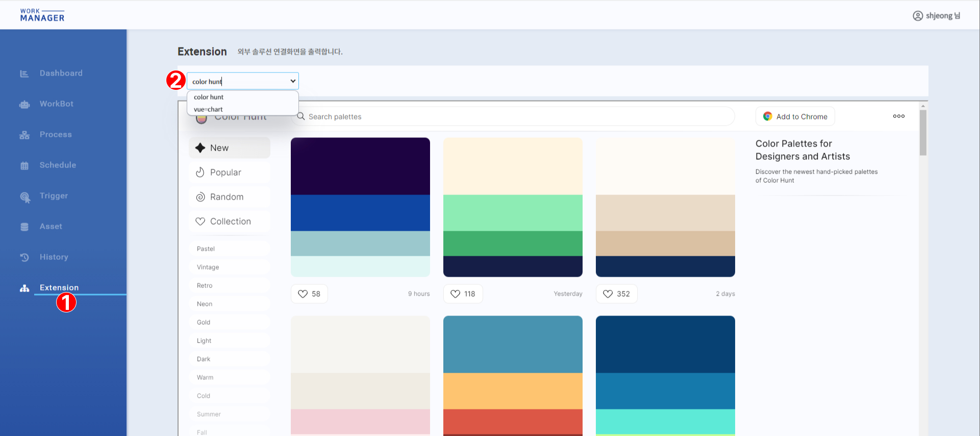Open the shjeong user profile icon
Screen dimensions: 980x436
918,16
